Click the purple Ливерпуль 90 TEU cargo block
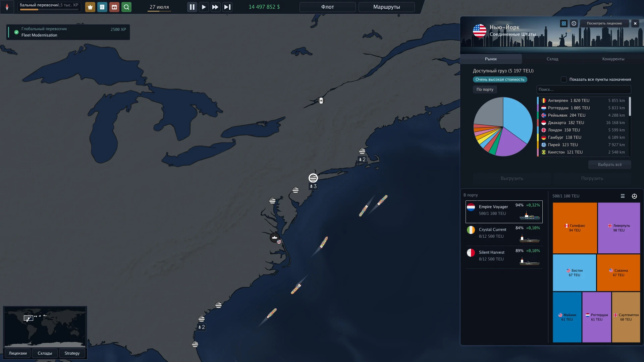 click(x=619, y=228)
